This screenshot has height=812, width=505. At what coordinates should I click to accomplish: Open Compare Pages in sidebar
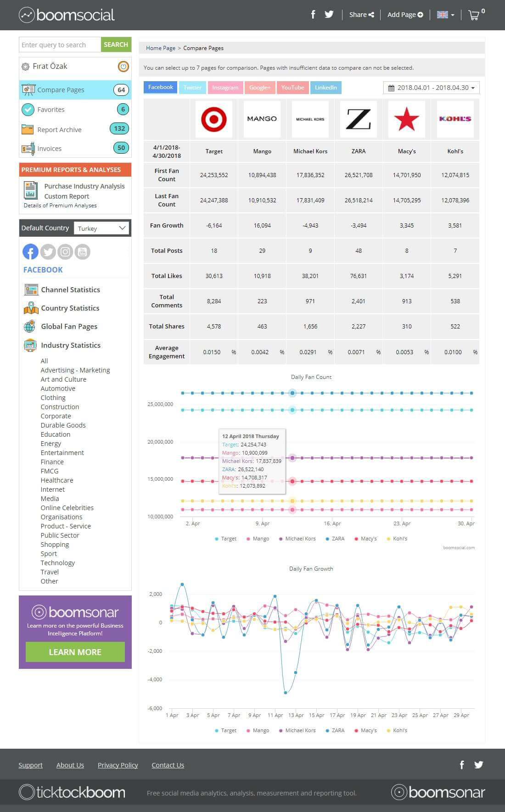[x=75, y=90]
